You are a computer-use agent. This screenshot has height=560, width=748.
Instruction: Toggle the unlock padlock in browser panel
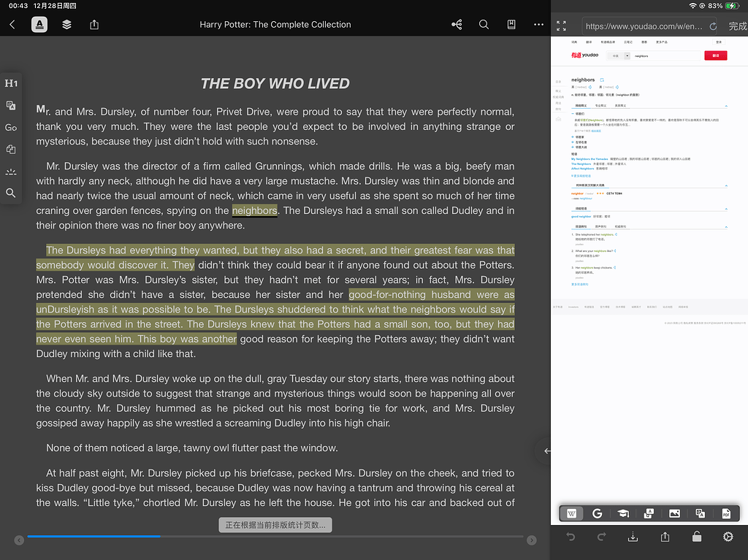click(x=696, y=537)
